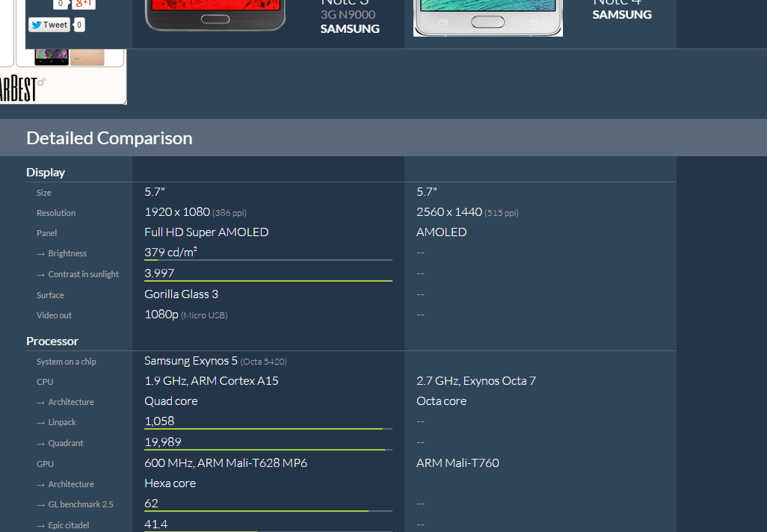Click the Note 4 SAMSUNG brand name
This screenshot has width=767, height=532.
click(622, 15)
